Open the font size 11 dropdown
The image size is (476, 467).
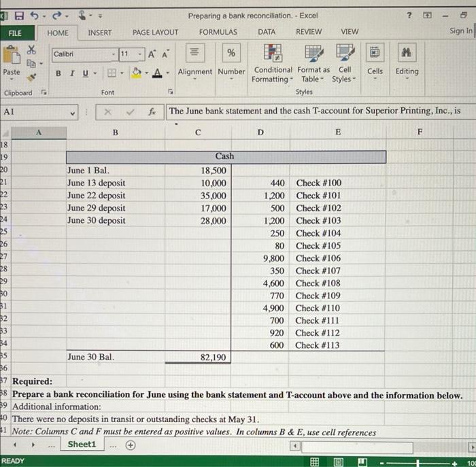point(140,54)
